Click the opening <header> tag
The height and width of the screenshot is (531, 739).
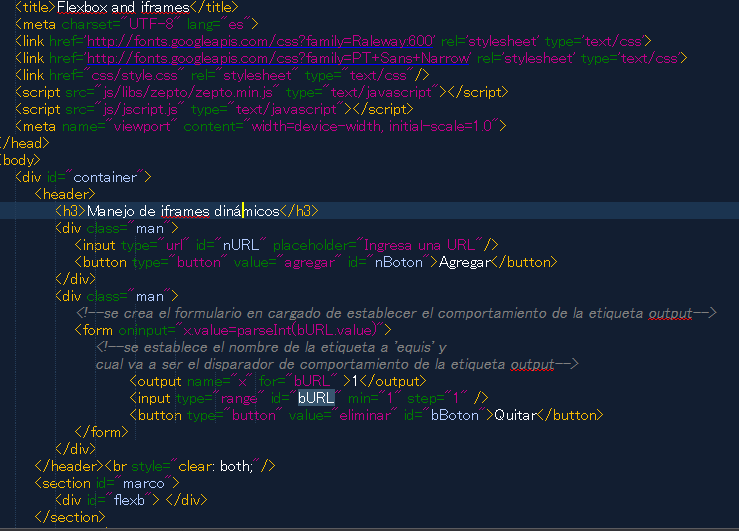(x=65, y=194)
